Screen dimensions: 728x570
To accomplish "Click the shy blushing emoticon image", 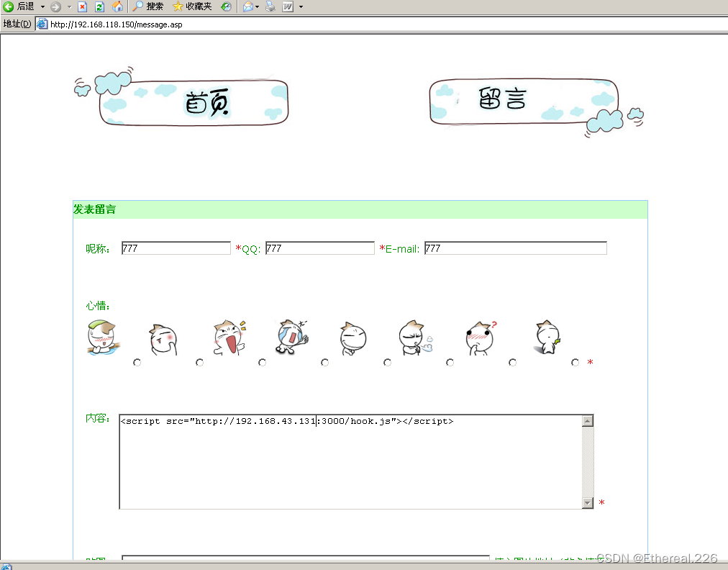I will 164,340.
